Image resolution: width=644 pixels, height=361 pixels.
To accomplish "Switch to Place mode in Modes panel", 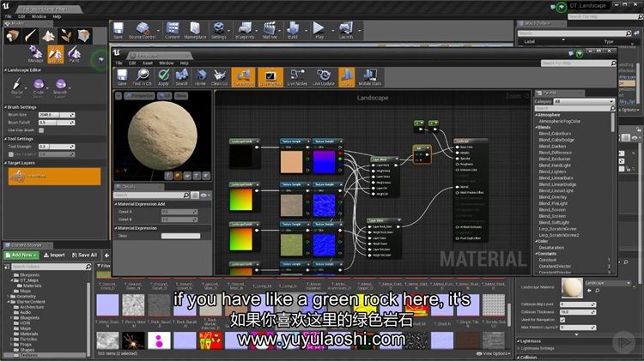I will [x=12, y=36].
